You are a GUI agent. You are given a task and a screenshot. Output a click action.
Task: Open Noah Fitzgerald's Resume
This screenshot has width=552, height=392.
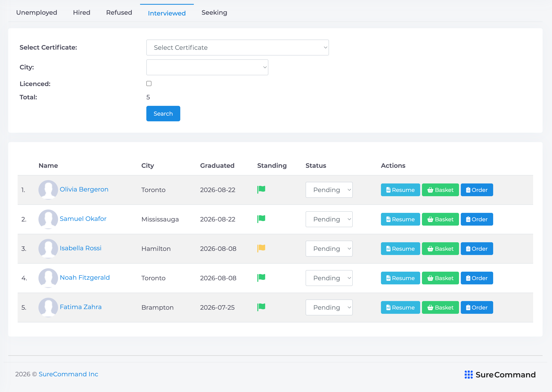click(x=400, y=278)
